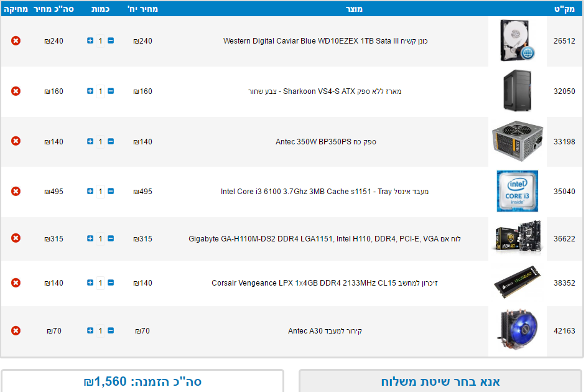Click the סה"כ מחיר column header
Screen dimensions: 586x392
[53, 9]
